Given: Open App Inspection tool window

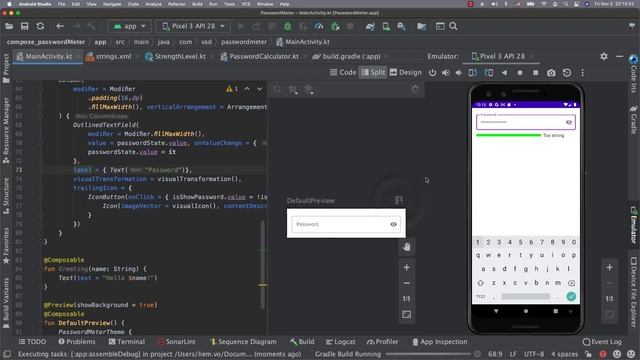Looking at the screenshot, I should click(x=440, y=342).
